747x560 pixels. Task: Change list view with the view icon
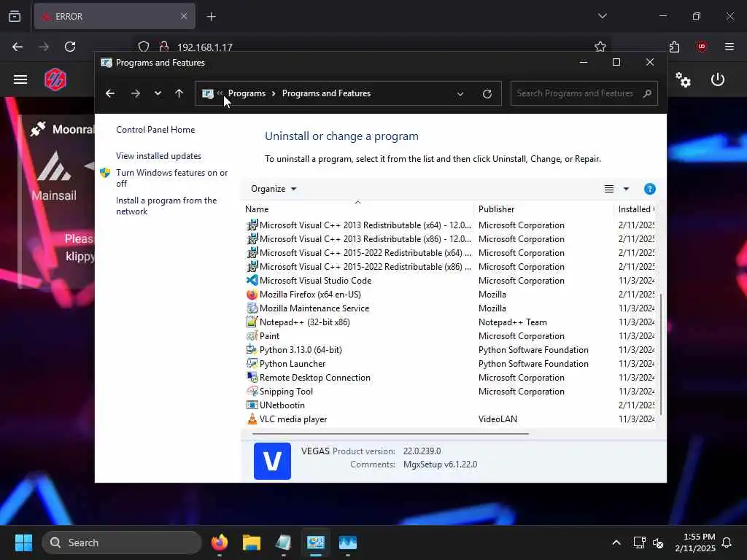(x=609, y=189)
